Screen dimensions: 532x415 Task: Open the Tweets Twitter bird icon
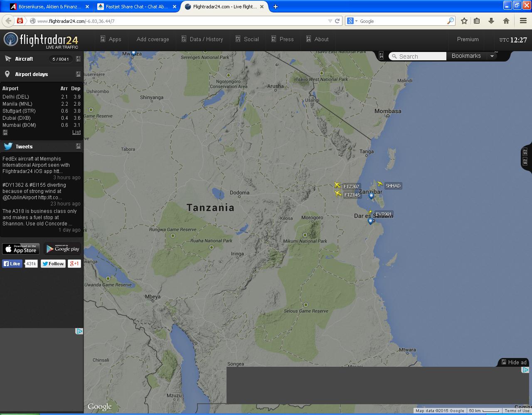[x=7, y=146]
